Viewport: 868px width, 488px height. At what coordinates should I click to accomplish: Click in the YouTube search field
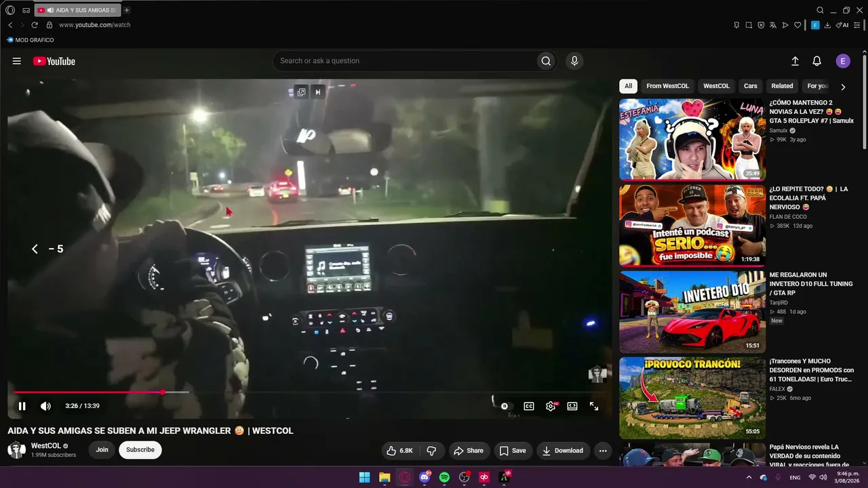[x=403, y=61]
